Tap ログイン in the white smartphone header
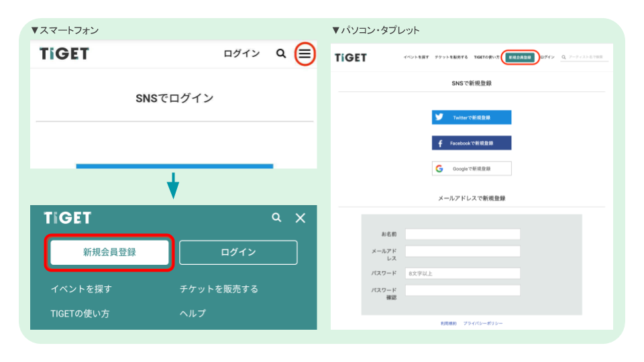The height and width of the screenshot is (362, 644). (241, 54)
